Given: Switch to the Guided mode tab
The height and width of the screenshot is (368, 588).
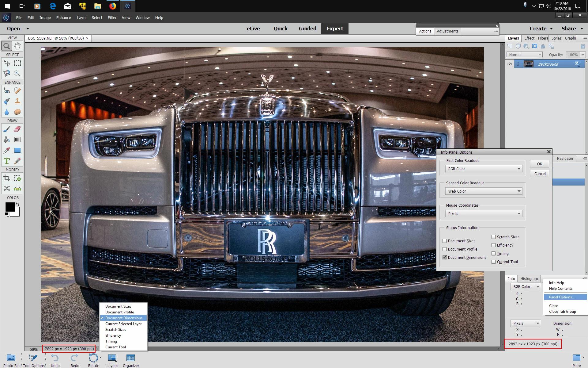Looking at the screenshot, I should point(307,29).
